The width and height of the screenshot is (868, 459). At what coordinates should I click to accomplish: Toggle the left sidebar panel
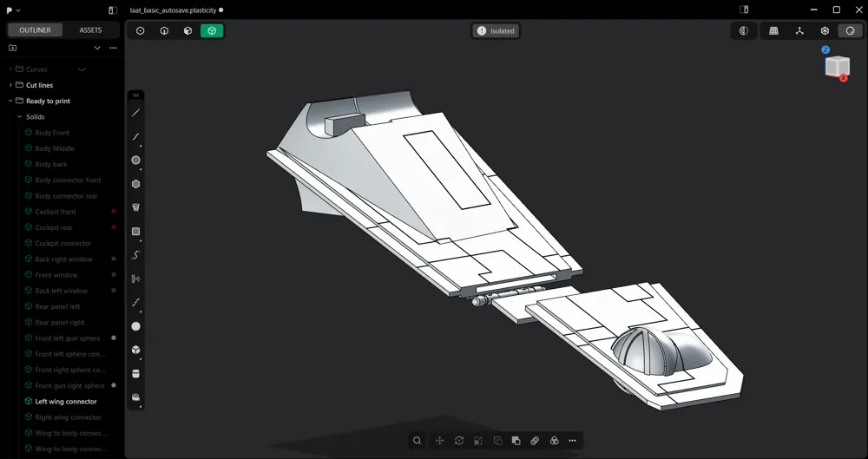(113, 10)
